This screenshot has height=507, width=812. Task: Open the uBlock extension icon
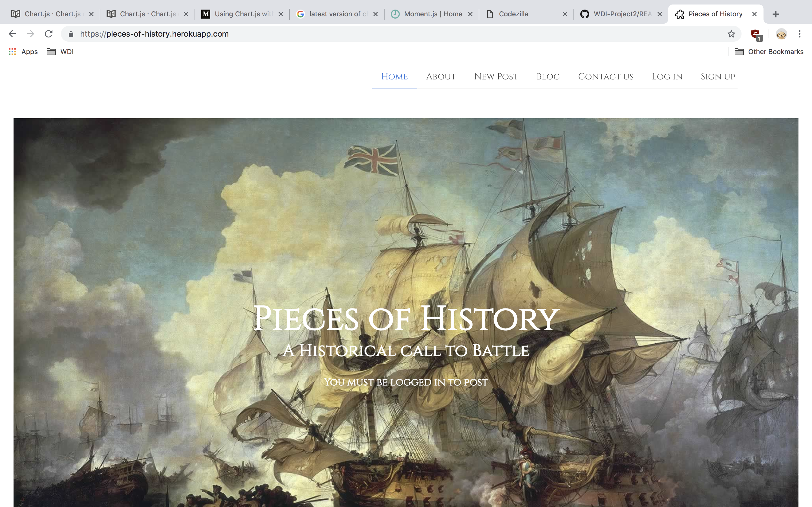(x=756, y=34)
